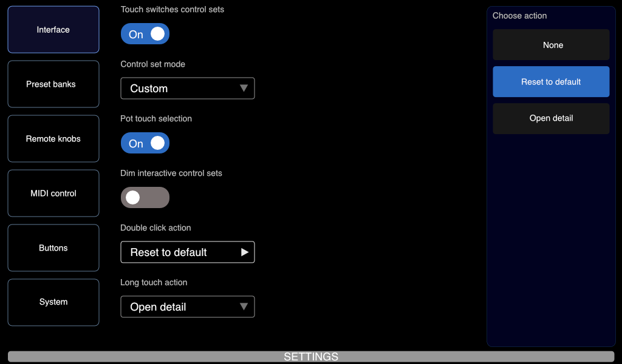Screen dimensions: 622x364
Task: Disable the Pot touch selection switch
Action: [x=145, y=143]
